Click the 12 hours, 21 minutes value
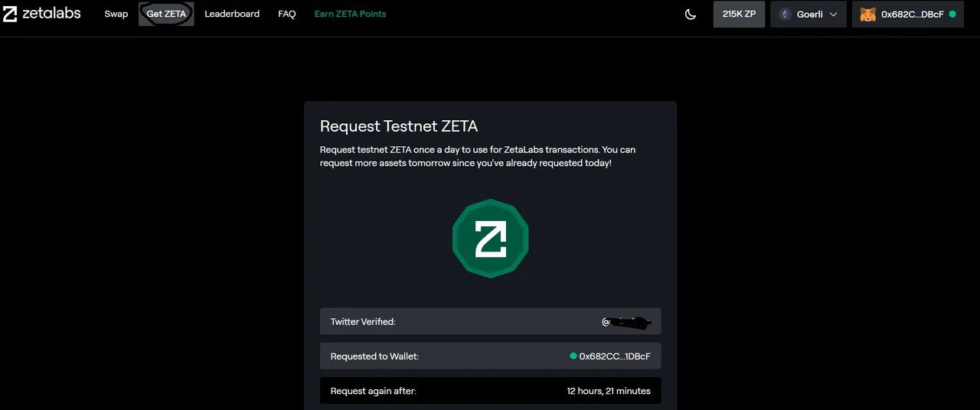Viewport: 980px width, 410px height. 609,391
